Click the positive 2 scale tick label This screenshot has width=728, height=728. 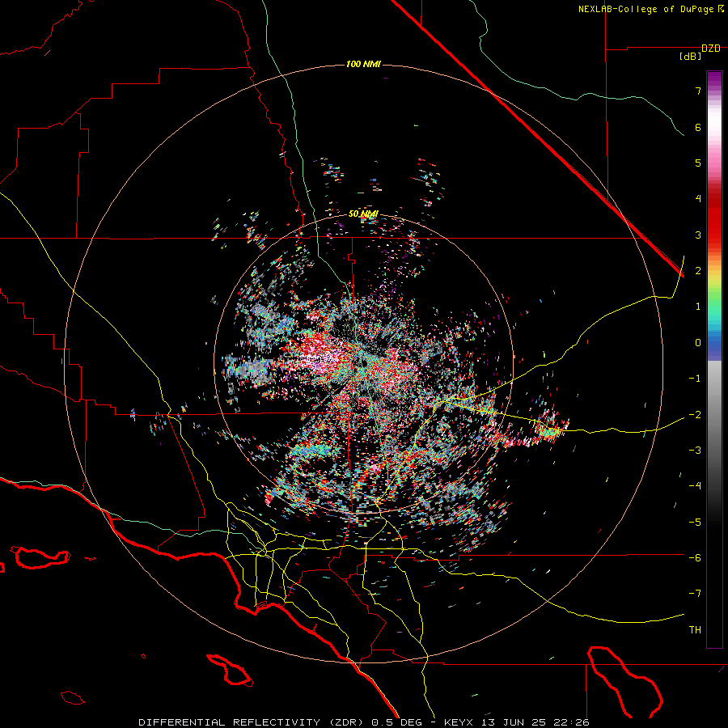(698, 271)
